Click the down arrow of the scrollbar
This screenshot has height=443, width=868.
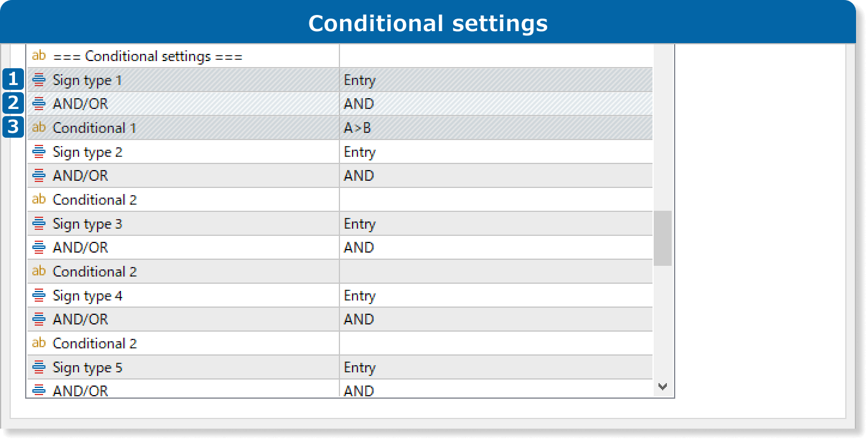[663, 387]
